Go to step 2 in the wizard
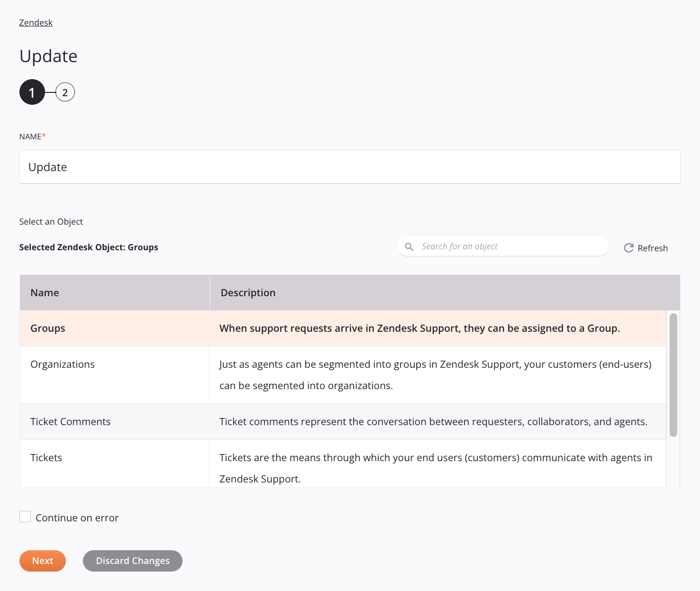Screen dimensions: 700x591 (x=65, y=92)
